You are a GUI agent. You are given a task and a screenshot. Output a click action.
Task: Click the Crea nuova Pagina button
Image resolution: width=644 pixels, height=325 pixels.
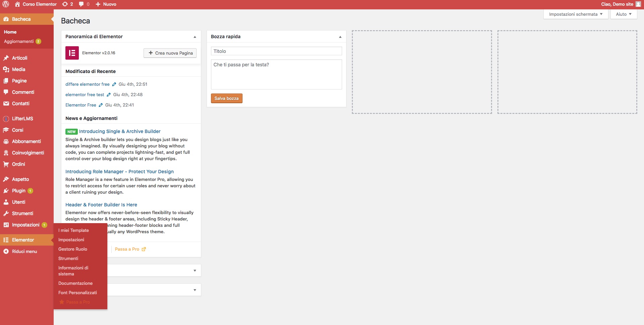(x=170, y=53)
